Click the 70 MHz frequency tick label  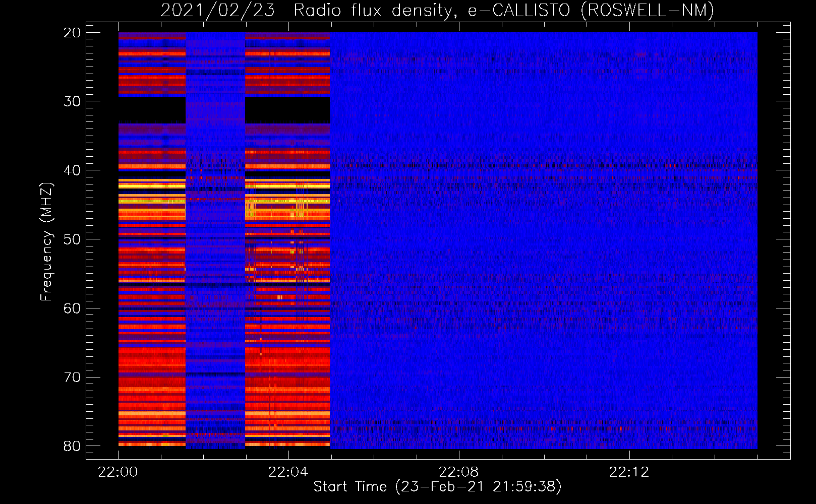point(72,377)
